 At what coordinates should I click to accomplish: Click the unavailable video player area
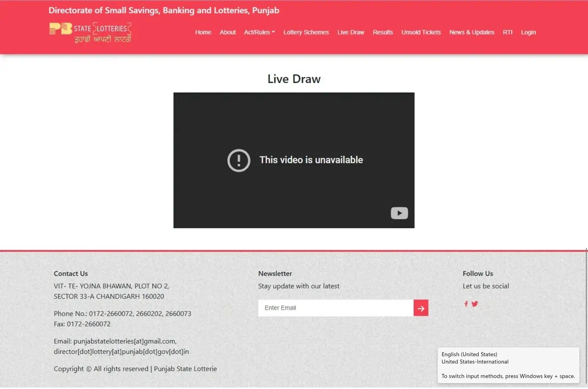(294, 190)
